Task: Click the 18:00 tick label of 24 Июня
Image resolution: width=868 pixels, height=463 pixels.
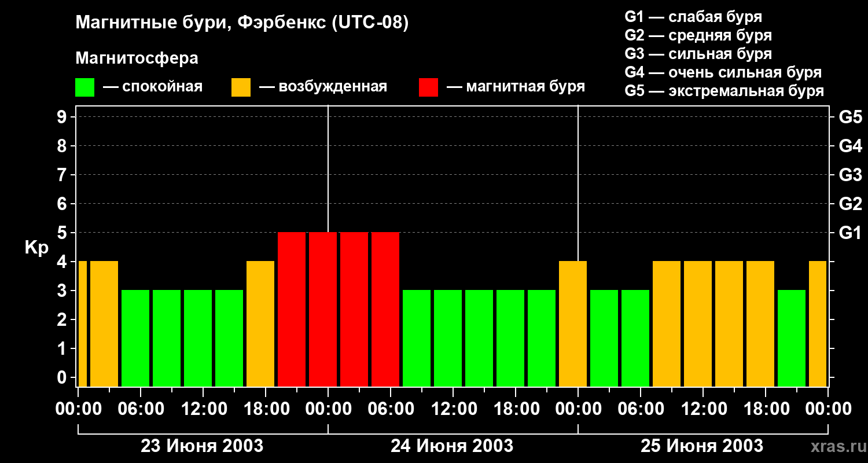Action: tap(516, 409)
